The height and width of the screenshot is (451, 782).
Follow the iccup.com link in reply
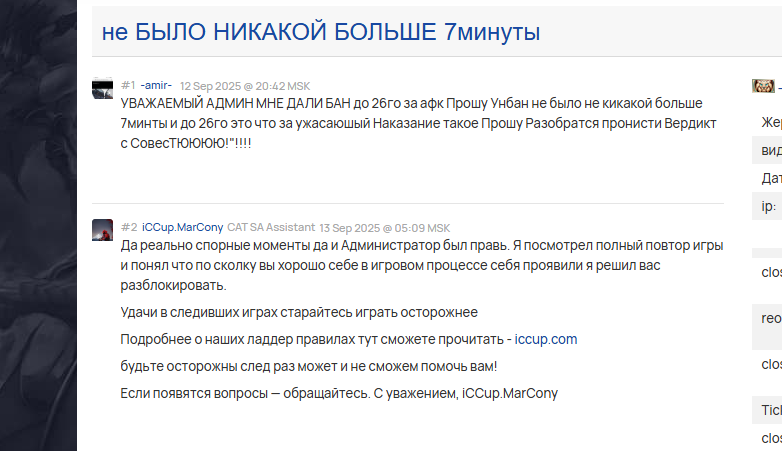546,339
